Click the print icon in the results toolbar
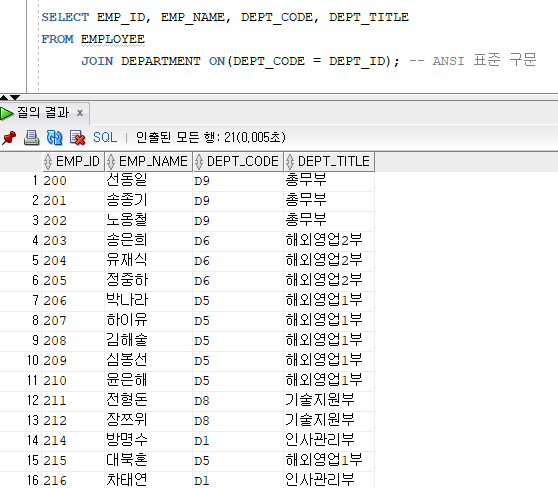Image resolution: width=558 pixels, height=488 pixels. (31, 138)
